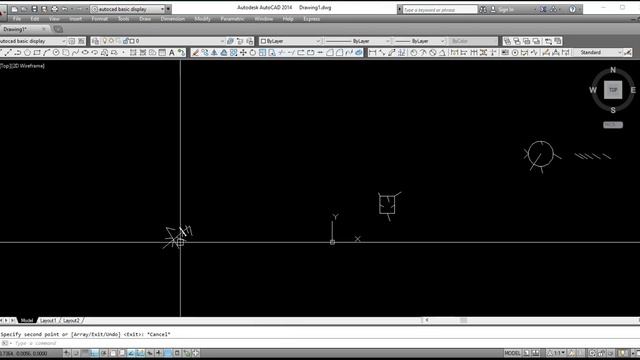Select the Rotate modify tool
Screen dimensions: 640x360
(x=253, y=53)
